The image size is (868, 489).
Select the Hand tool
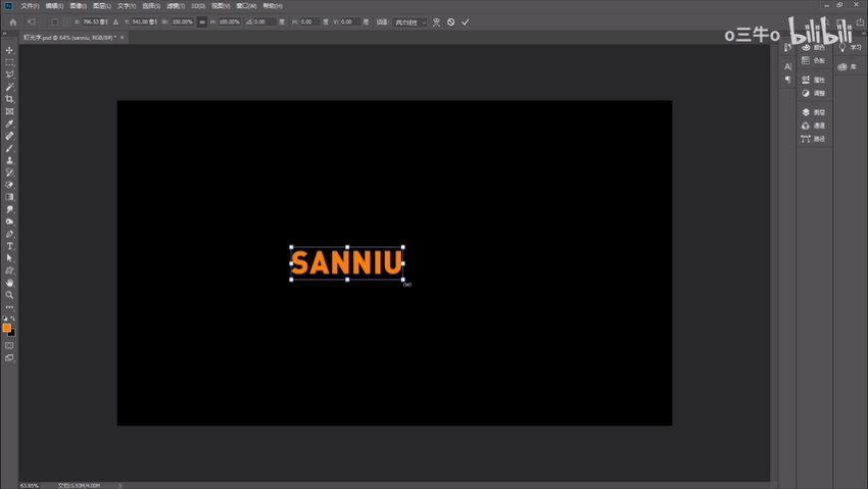coord(10,282)
